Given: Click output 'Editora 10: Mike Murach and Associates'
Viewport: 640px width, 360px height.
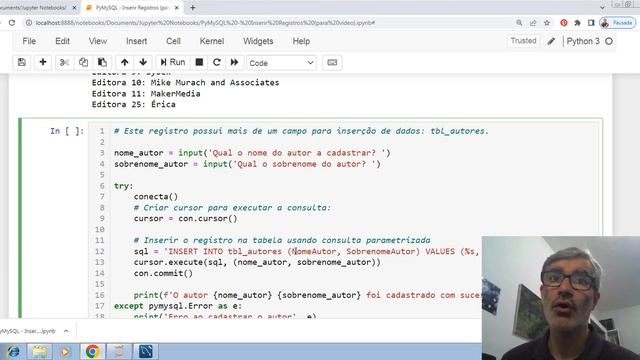Looking at the screenshot, I should (185, 82).
